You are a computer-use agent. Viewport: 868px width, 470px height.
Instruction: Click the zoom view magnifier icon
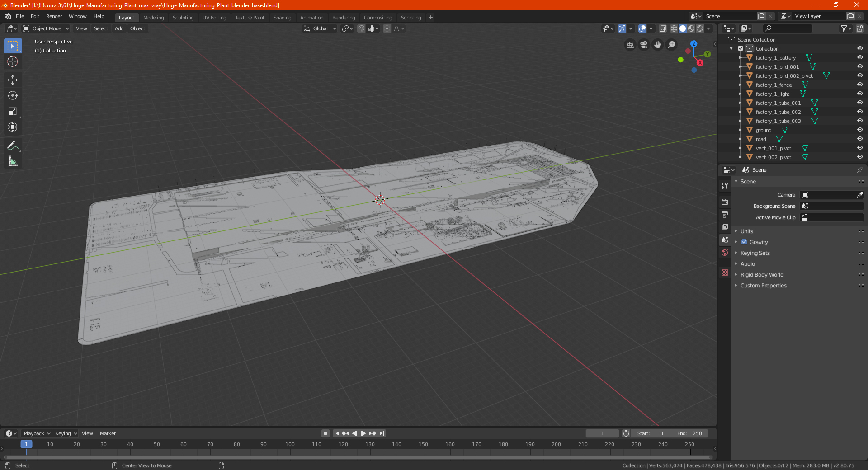672,45
